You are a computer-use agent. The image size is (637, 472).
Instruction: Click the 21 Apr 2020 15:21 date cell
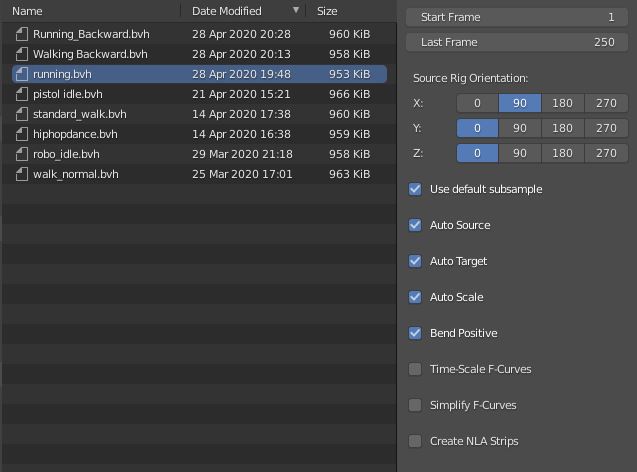pyautogui.click(x=241, y=94)
